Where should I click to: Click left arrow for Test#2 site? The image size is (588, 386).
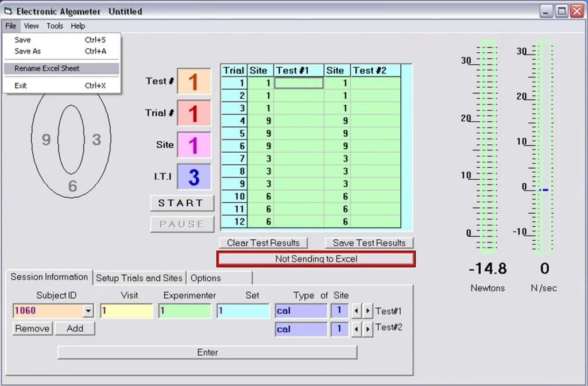coord(356,329)
